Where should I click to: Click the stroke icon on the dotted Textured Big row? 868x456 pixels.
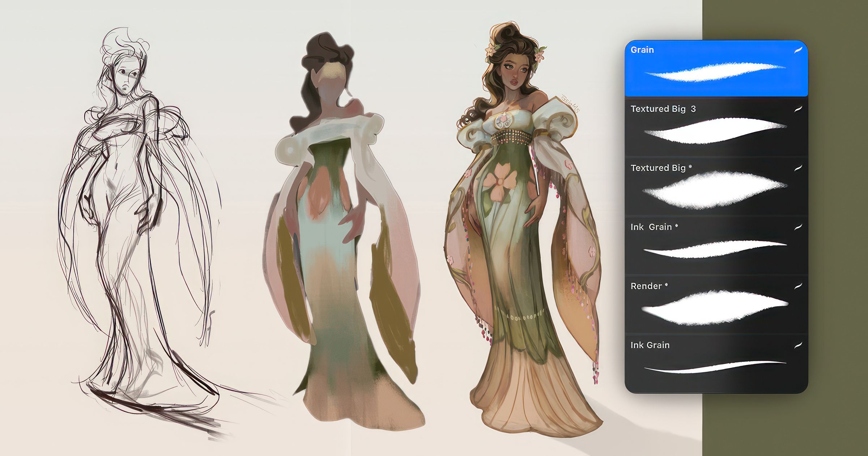[x=798, y=168]
